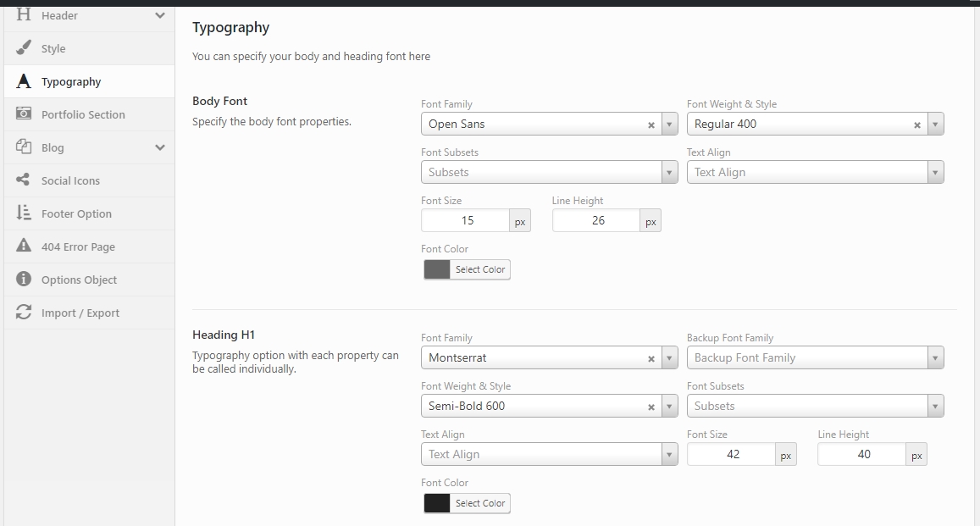Click the Heading H1 dark color swatch
980x526 pixels.
pyautogui.click(x=437, y=503)
